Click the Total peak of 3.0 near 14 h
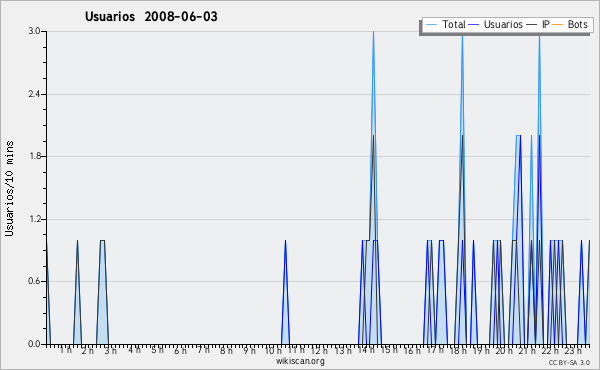 coord(373,32)
